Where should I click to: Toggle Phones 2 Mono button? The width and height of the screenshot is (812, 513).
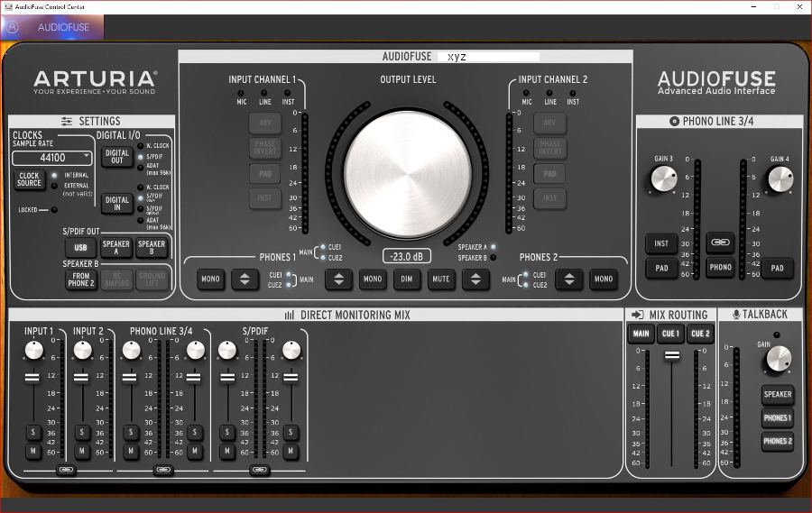pos(604,279)
